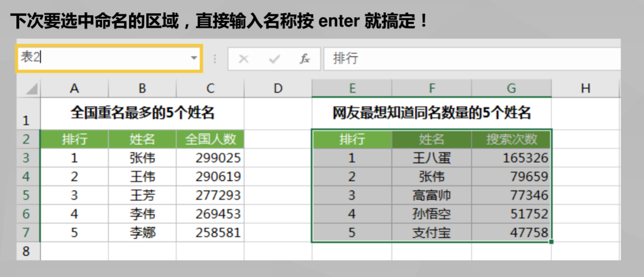Click title cell 全国重名最多的5个姓名
The image size is (644, 277).
click(143, 113)
